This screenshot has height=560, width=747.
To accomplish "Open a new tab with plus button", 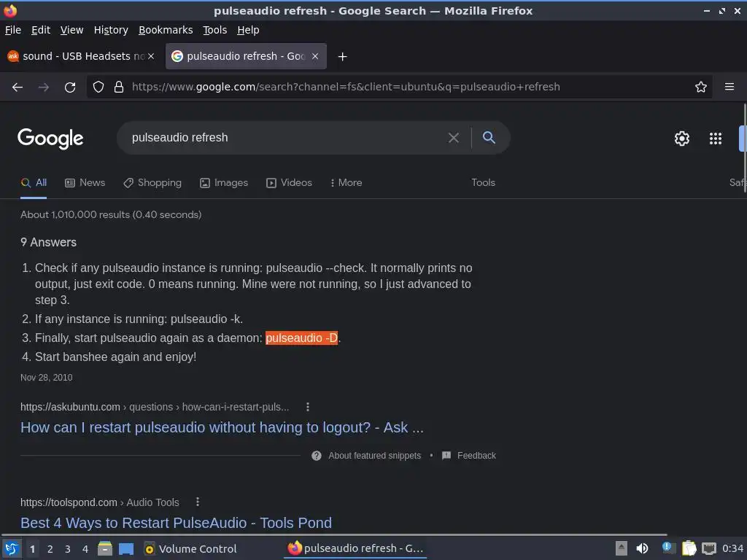I will point(342,57).
